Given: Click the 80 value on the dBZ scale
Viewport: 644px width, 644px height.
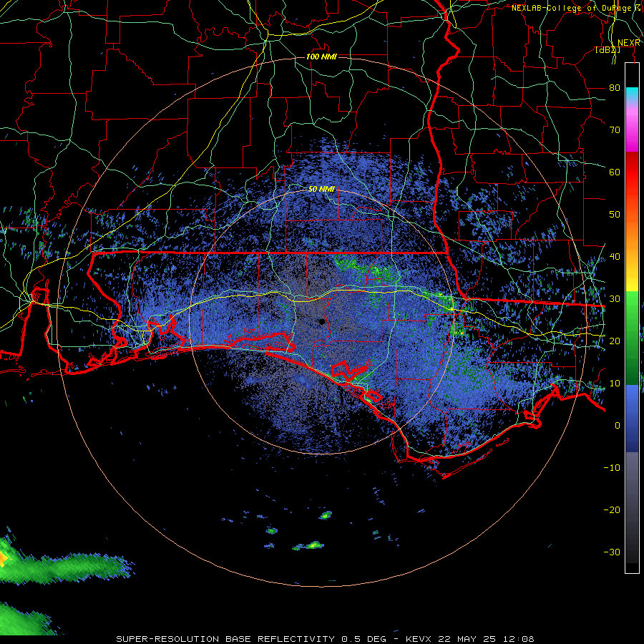Looking at the screenshot, I should (615, 87).
